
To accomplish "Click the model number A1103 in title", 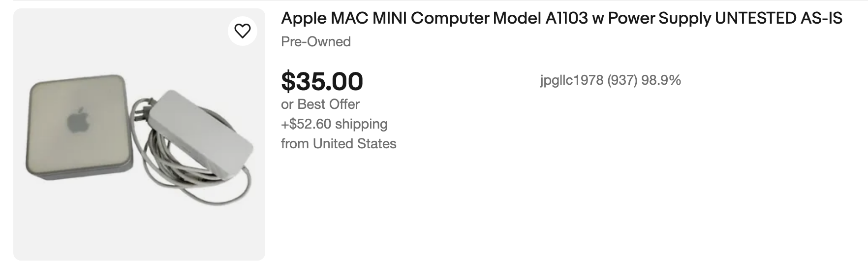I will [566, 19].
